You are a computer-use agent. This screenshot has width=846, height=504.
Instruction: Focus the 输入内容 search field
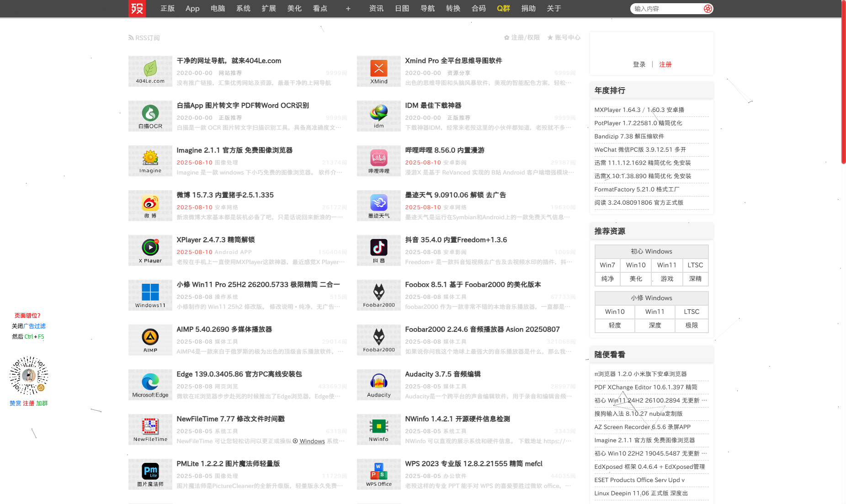tap(667, 9)
